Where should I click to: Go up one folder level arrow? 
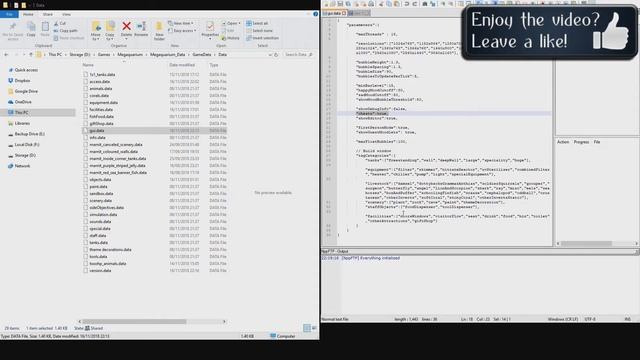point(31,54)
